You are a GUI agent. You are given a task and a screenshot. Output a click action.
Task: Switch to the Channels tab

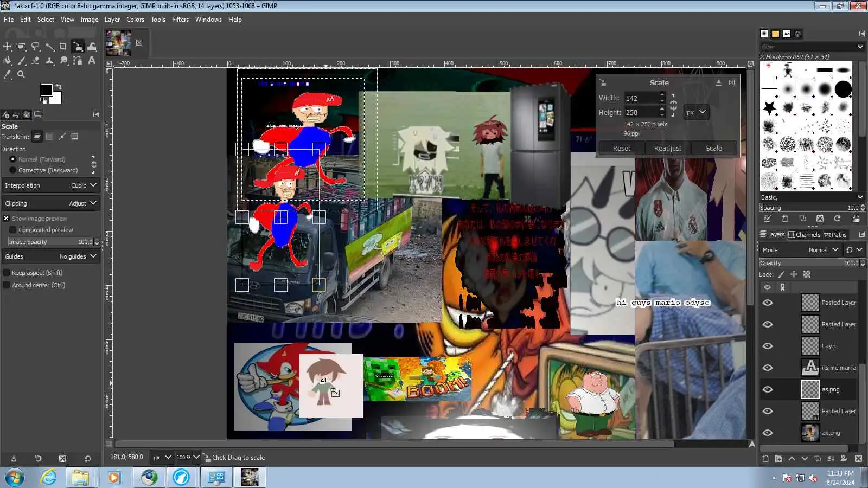(x=804, y=235)
